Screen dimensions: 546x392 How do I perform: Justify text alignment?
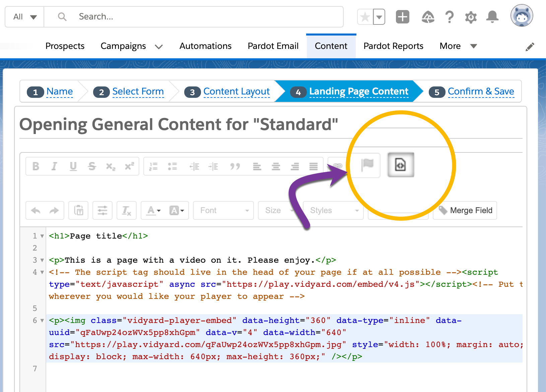(314, 166)
